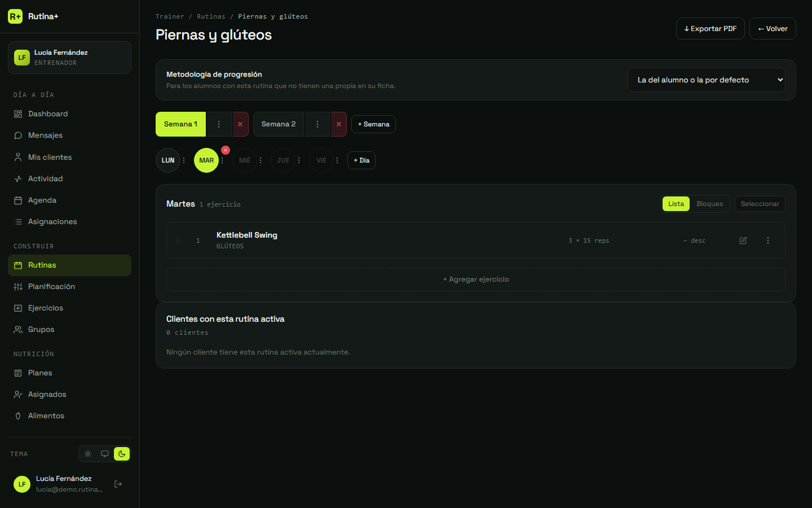Delete Semana 2 with red X
The height and width of the screenshot is (508, 812).
pyautogui.click(x=339, y=124)
